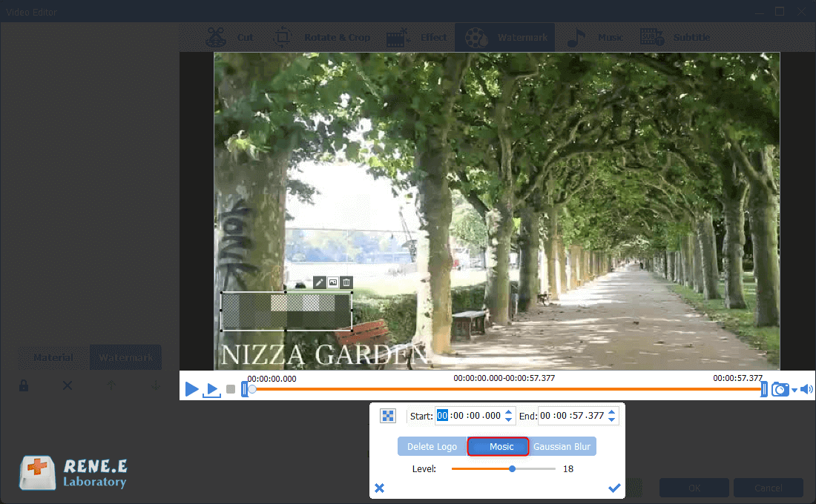This screenshot has height=504, width=816.
Task: Switch to the Watermark side tab
Action: (x=125, y=357)
